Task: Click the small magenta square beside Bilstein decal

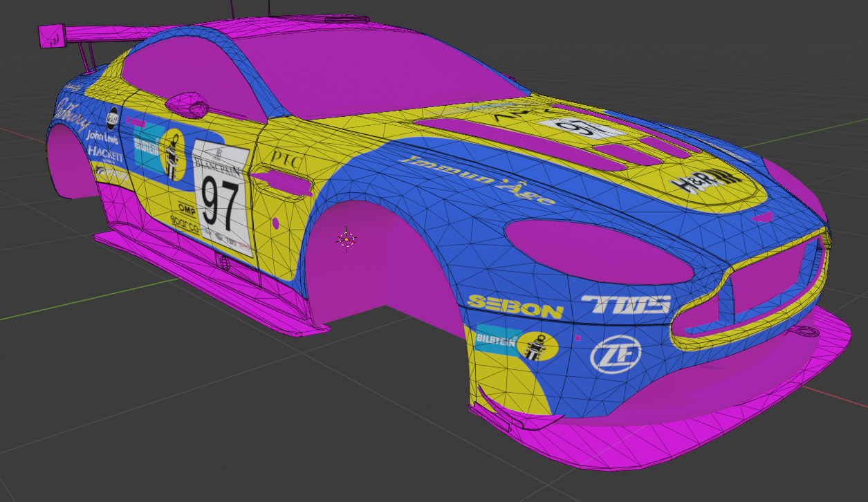Action: click(578, 338)
